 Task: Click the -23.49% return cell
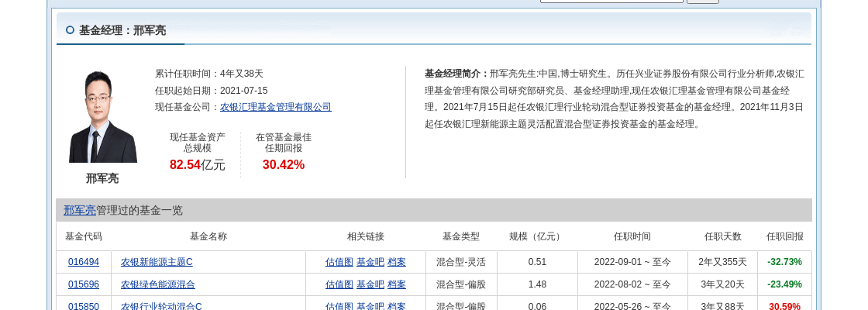tap(784, 284)
